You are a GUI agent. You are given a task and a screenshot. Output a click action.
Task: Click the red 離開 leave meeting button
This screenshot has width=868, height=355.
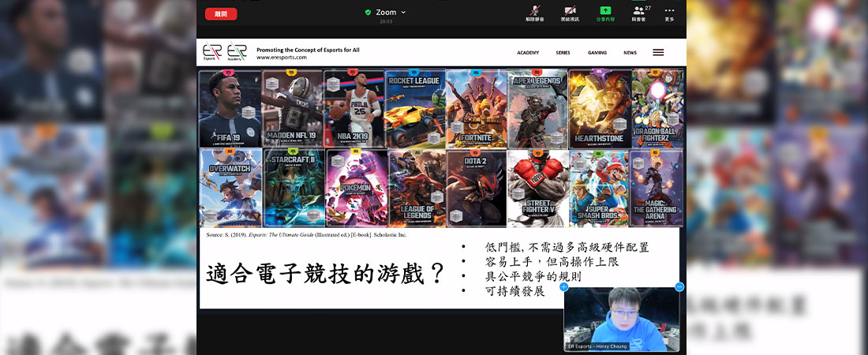[221, 14]
